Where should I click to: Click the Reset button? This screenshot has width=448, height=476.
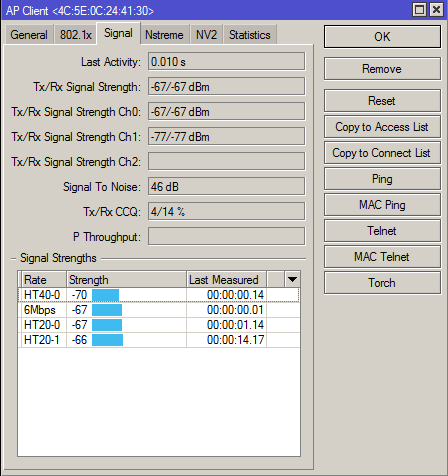click(382, 101)
